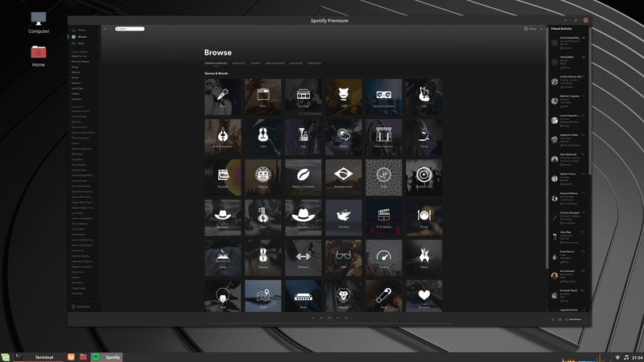Open the Rock Classics playlist
Viewport: 644px width, 362px height.
tap(78, 165)
